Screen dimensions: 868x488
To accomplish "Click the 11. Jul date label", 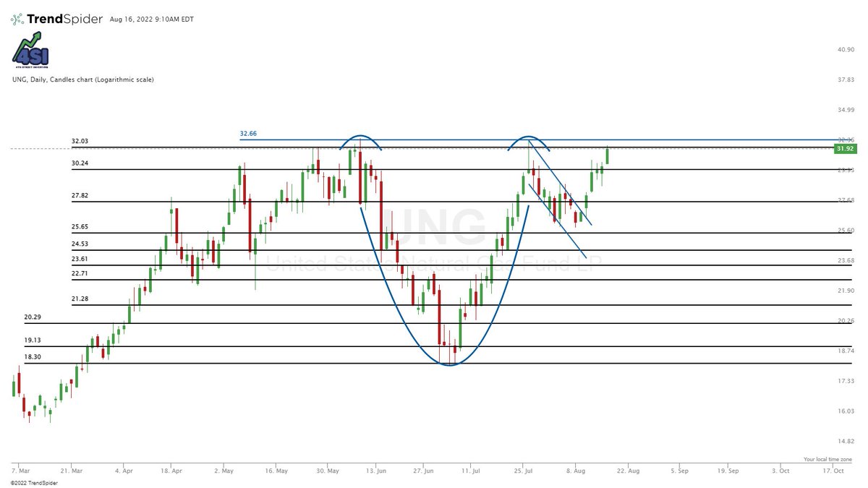I will (470, 471).
